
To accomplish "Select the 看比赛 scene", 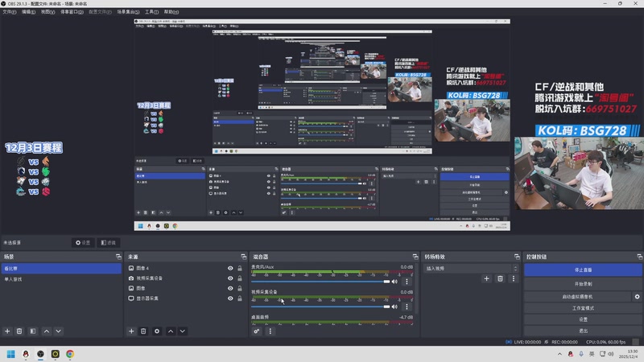I will [x=61, y=269].
